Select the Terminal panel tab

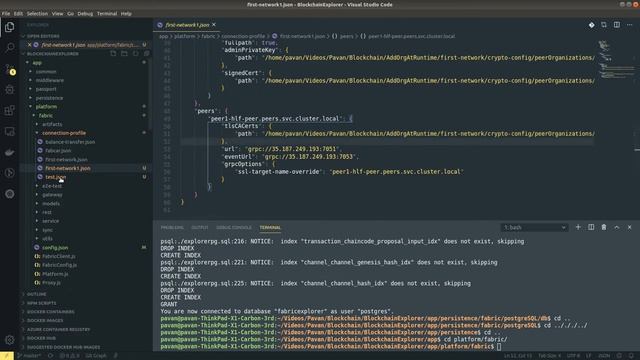click(270, 227)
